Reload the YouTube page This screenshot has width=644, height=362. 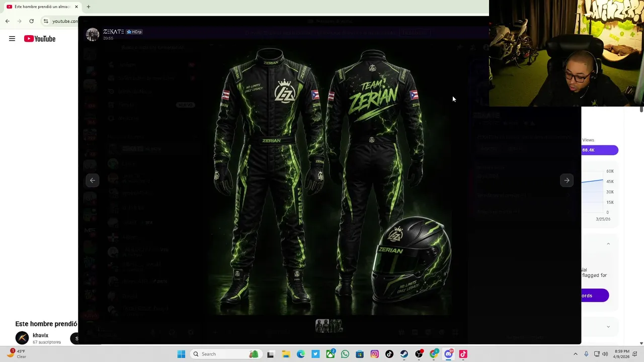point(31,21)
